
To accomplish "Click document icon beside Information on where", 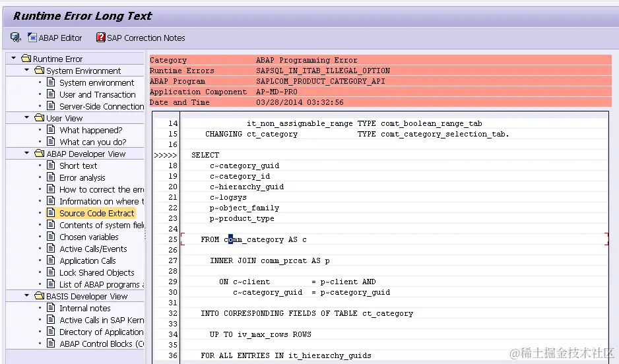I will coord(51,200).
